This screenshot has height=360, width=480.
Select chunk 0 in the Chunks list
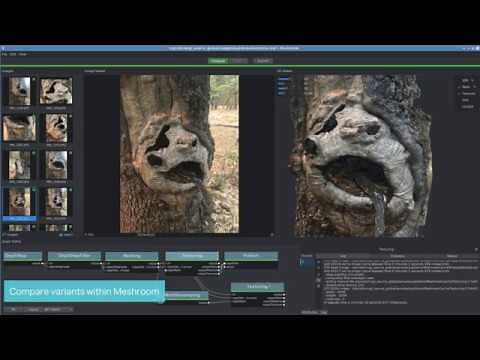tap(307, 263)
